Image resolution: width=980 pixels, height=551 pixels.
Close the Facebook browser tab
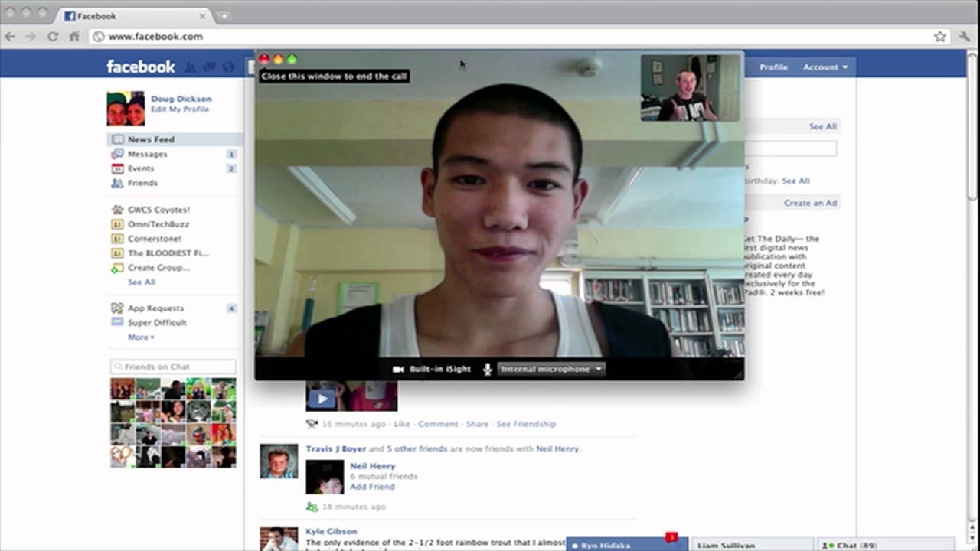point(203,16)
